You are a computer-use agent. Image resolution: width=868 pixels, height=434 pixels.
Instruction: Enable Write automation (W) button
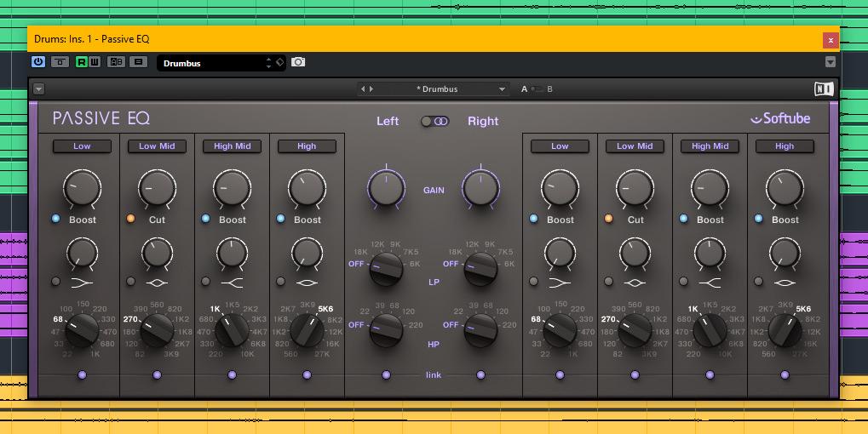(95, 62)
